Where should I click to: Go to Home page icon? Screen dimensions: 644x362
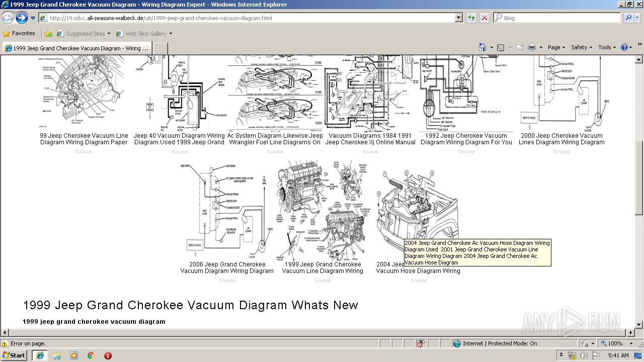tap(482, 47)
